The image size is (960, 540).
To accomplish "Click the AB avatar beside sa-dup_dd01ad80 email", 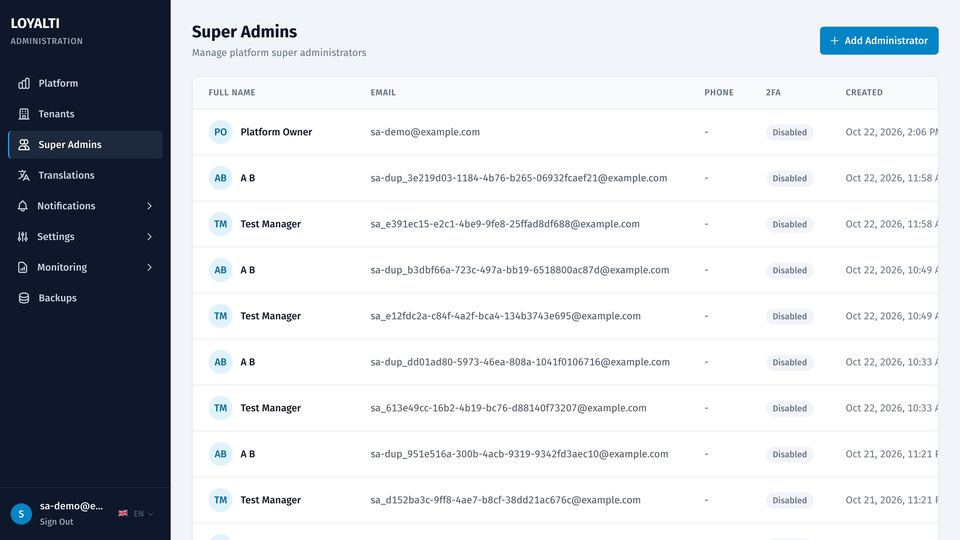I will (220, 362).
